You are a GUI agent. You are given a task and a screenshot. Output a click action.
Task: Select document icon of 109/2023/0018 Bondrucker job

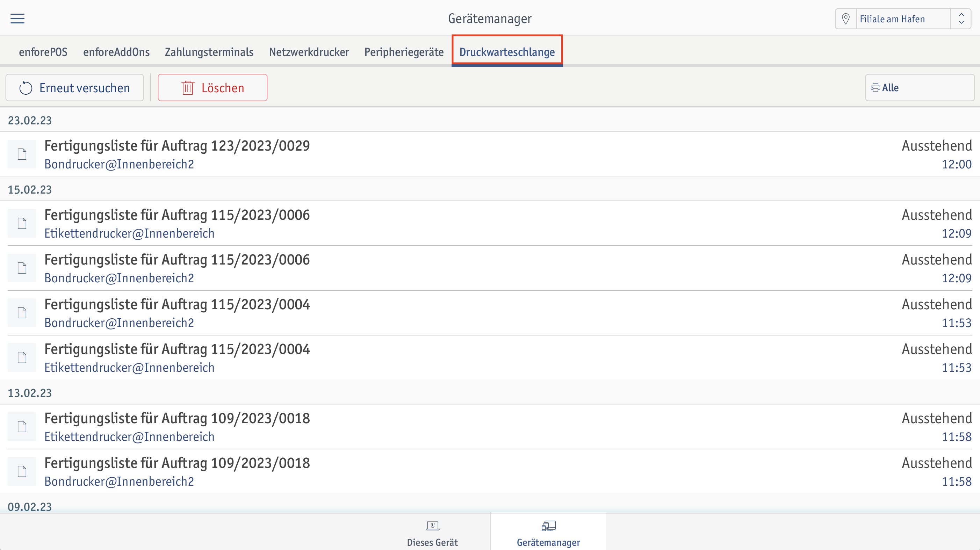22,471
